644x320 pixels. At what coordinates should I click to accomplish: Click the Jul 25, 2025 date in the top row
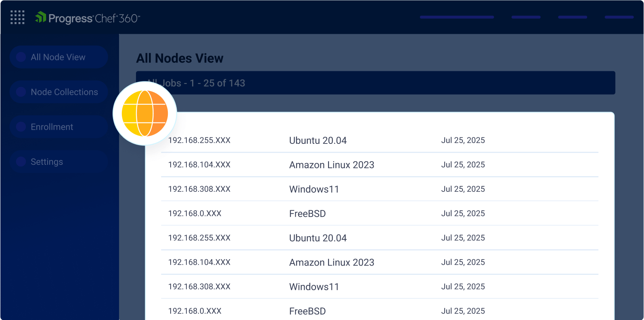463,141
